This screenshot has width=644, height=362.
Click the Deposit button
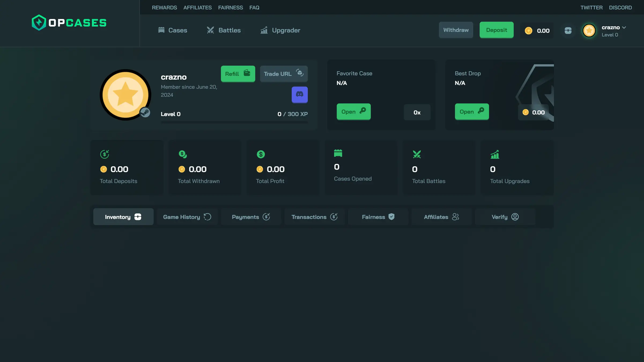click(x=497, y=30)
